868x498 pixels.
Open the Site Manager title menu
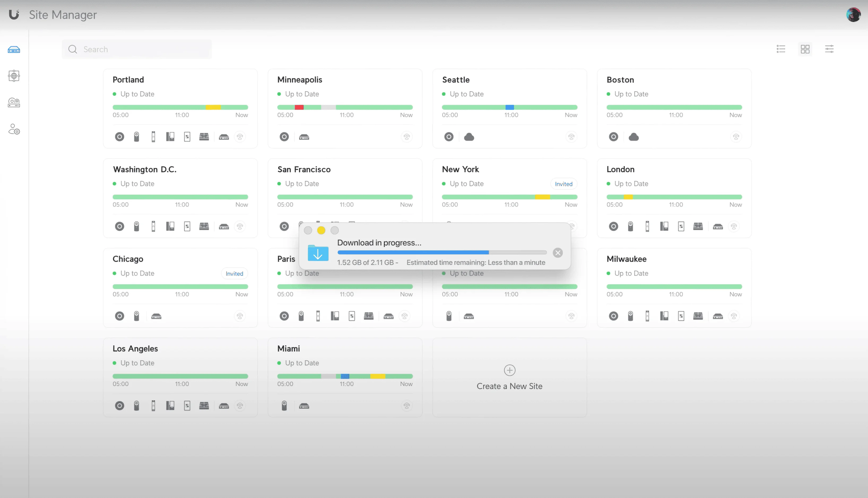(x=63, y=15)
